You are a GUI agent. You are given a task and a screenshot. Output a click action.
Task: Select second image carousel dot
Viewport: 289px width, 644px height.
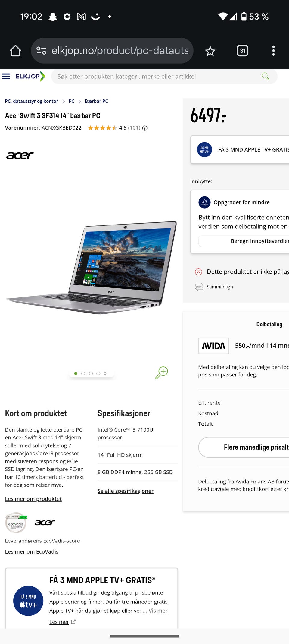[x=83, y=373]
